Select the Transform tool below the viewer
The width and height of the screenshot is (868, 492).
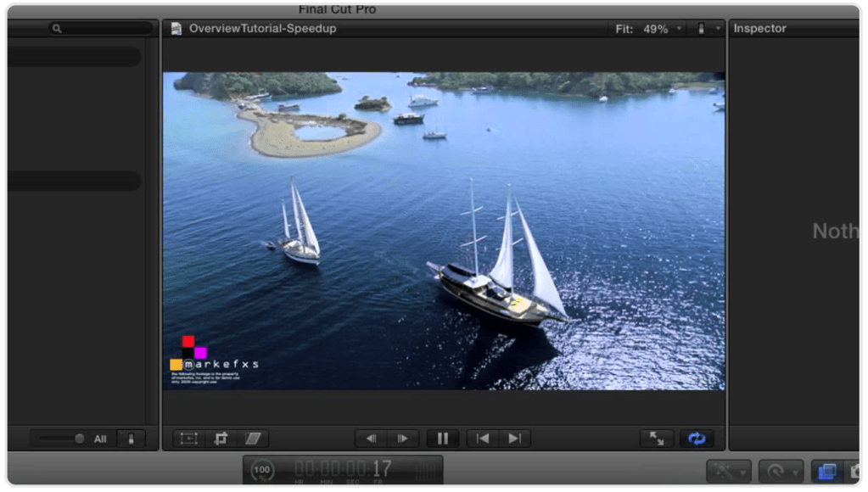pos(187,438)
